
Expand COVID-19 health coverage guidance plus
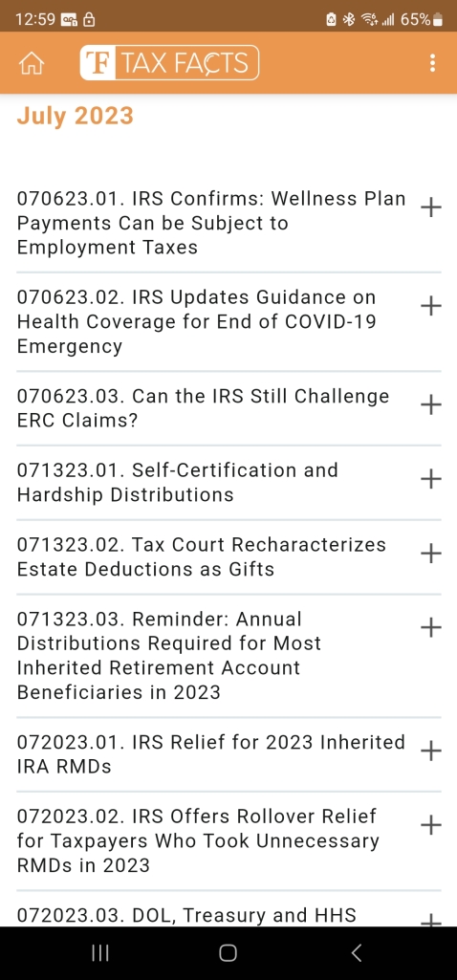[431, 306]
